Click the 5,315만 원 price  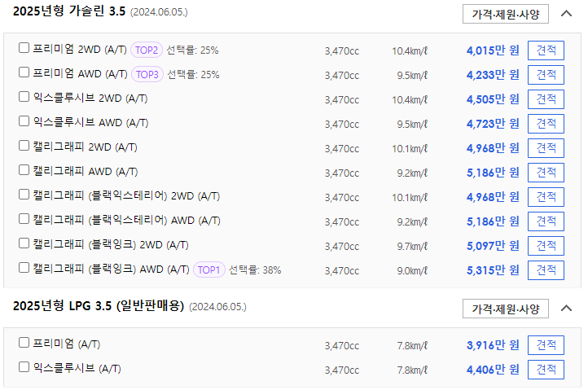point(493,270)
